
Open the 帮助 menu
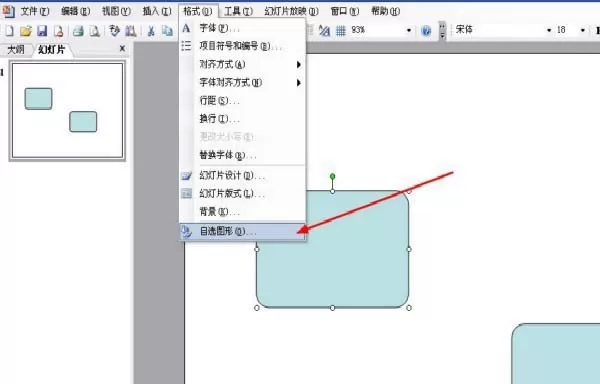(385, 11)
